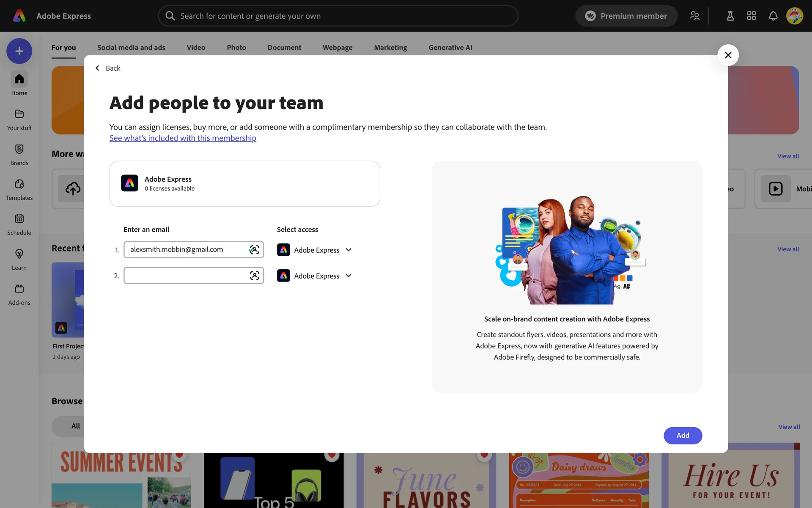Open the apps grid icon
Screen dimensions: 812x508
coord(752,16)
